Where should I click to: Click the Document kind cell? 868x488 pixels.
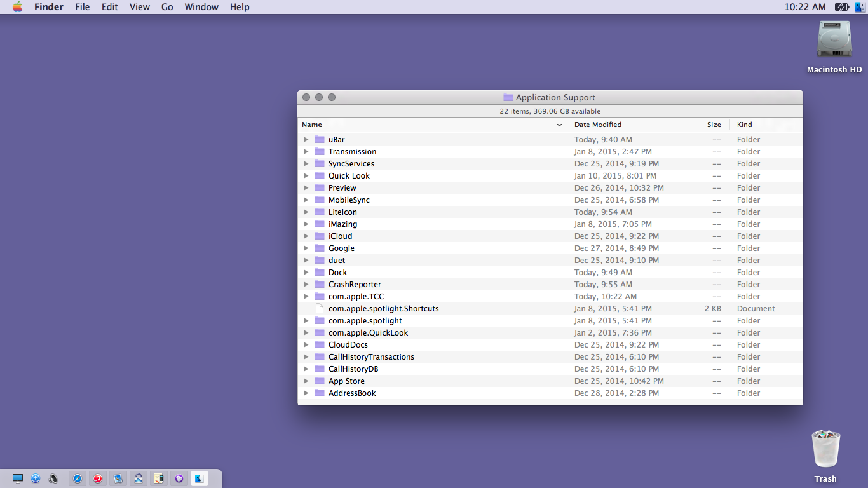(x=756, y=309)
